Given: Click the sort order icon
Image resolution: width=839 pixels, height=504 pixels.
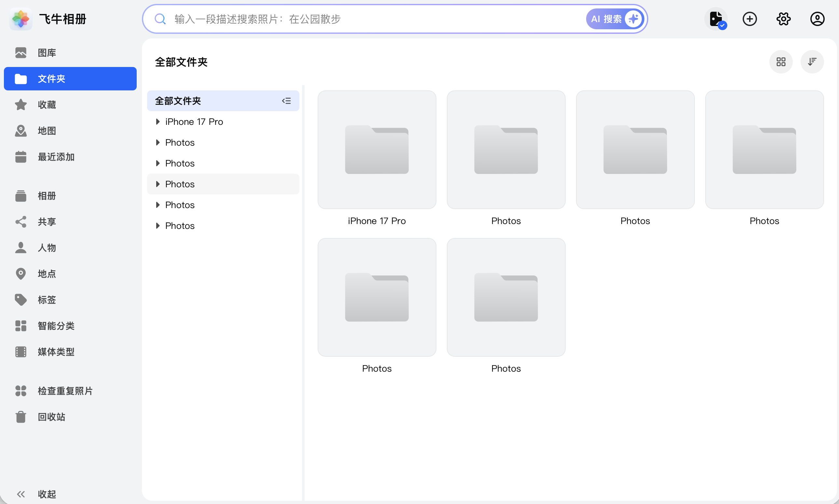Looking at the screenshot, I should coord(812,62).
